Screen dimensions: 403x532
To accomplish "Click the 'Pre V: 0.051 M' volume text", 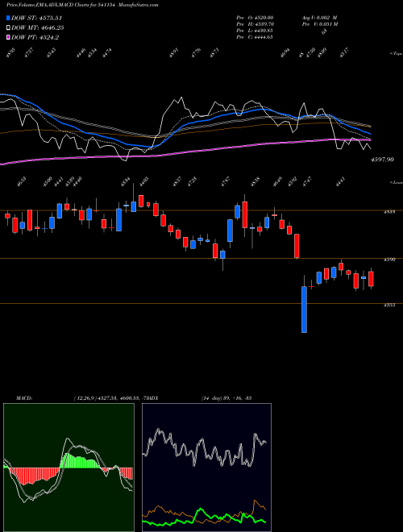I will tap(319, 24).
